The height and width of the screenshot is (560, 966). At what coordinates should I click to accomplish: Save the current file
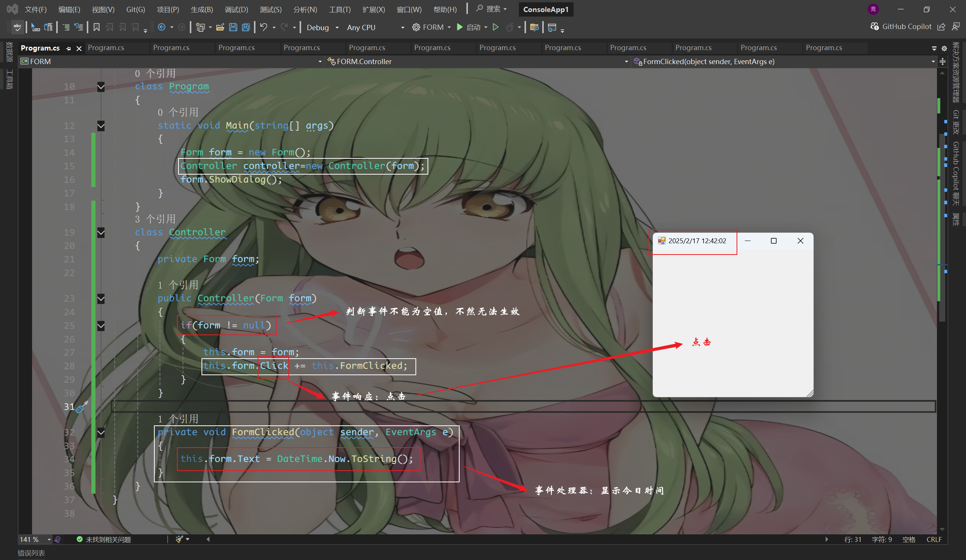tap(233, 27)
